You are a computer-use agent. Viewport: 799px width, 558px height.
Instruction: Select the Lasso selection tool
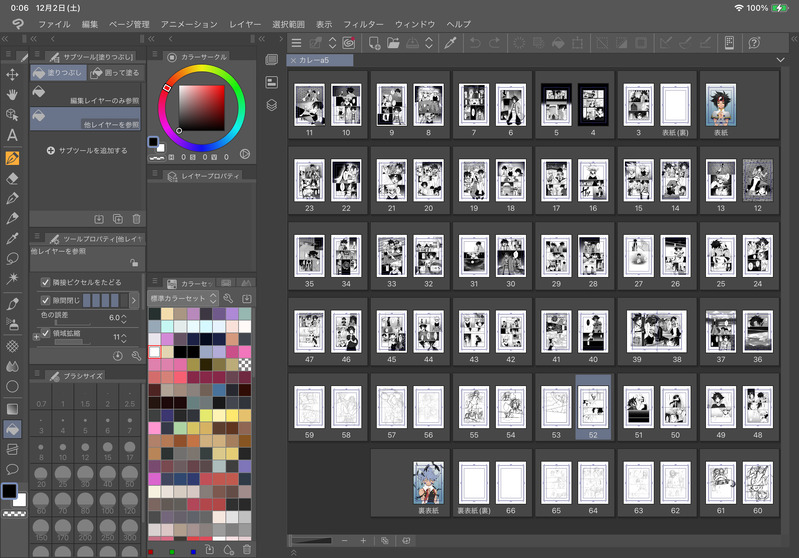pos(12,258)
